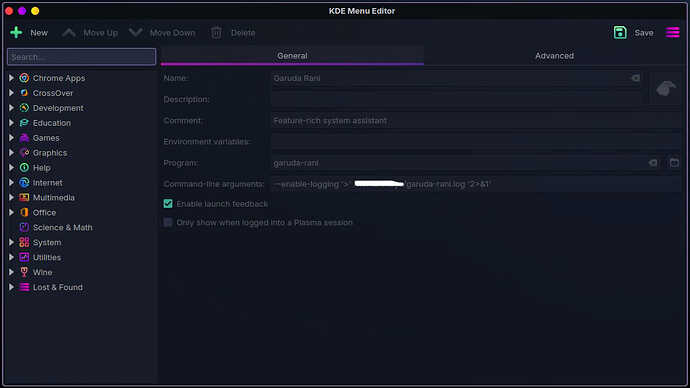This screenshot has width=690, height=388.
Task: Click the Wine glass category icon
Action: (24, 272)
